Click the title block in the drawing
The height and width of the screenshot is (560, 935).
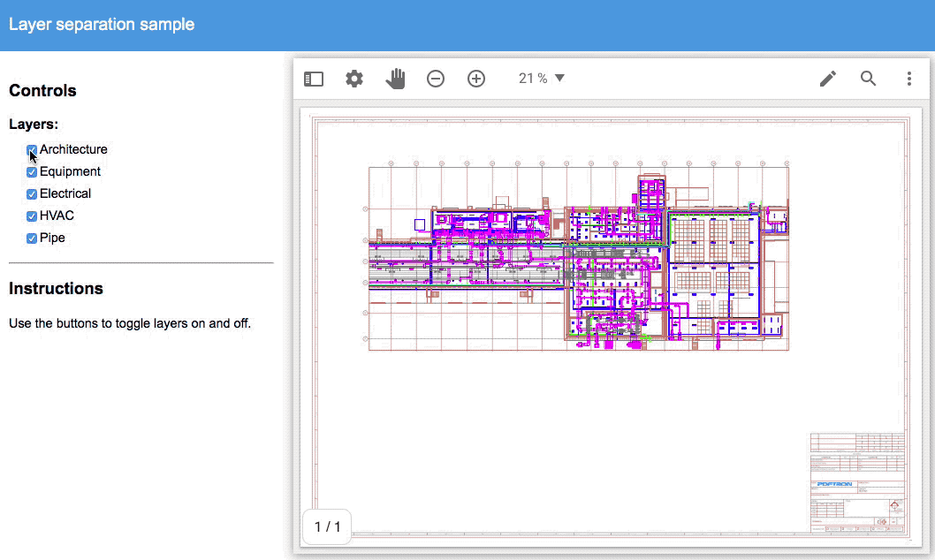click(x=857, y=482)
